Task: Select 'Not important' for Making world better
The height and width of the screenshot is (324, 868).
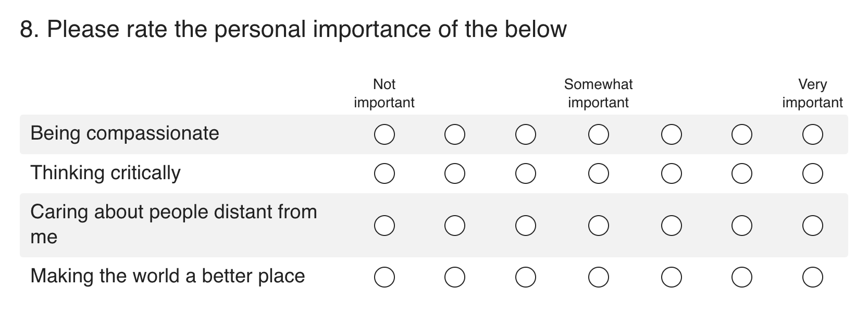Action: click(385, 277)
